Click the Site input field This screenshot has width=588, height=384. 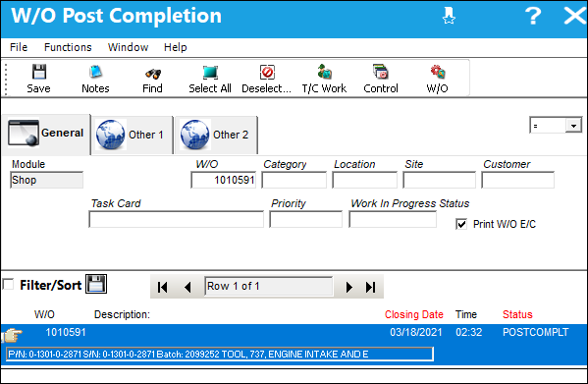pyautogui.click(x=439, y=180)
